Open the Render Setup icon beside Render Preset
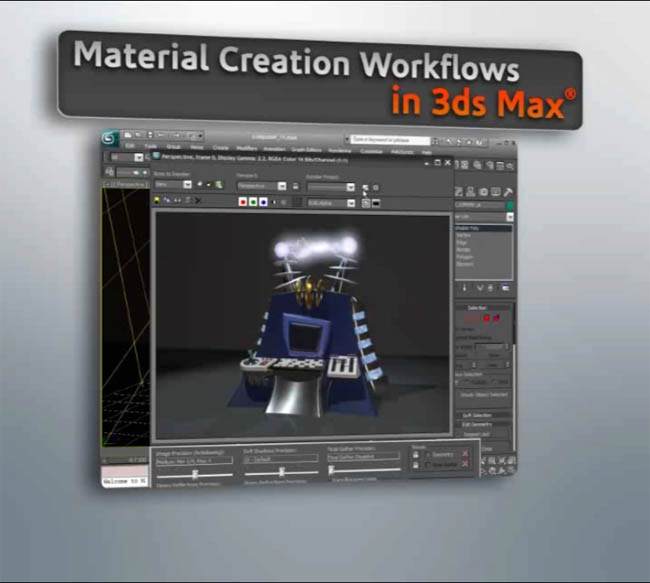Viewport: 650px width, 583px height. 365,187
